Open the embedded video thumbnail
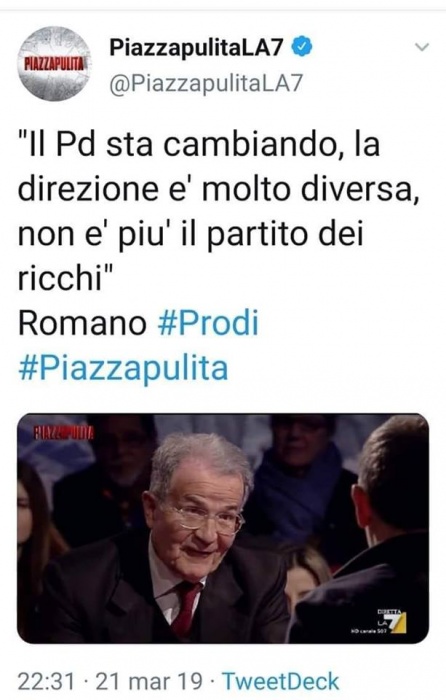The image size is (446, 700). [x=223, y=528]
